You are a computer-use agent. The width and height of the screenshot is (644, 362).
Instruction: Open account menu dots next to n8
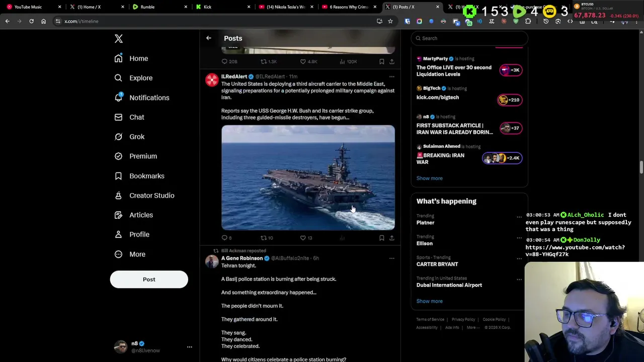point(190,347)
